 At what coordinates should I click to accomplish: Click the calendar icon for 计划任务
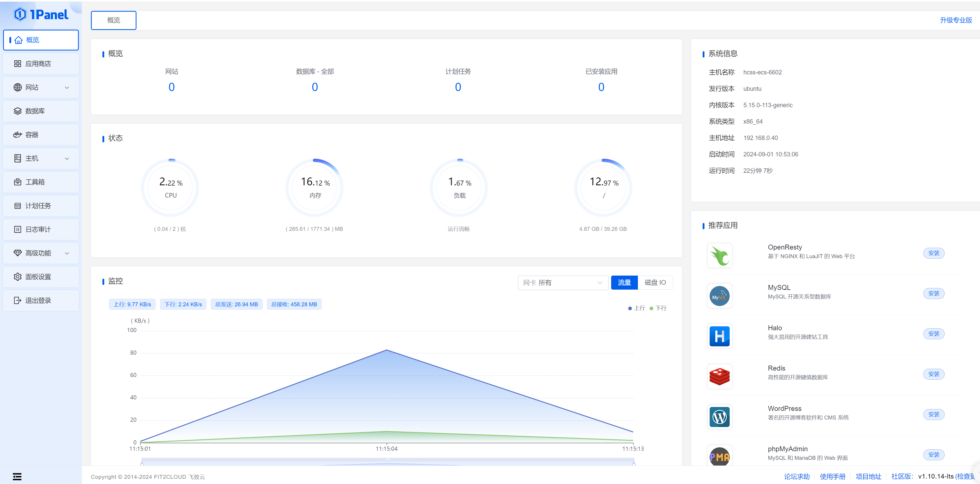pyautogui.click(x=17, y=206)
